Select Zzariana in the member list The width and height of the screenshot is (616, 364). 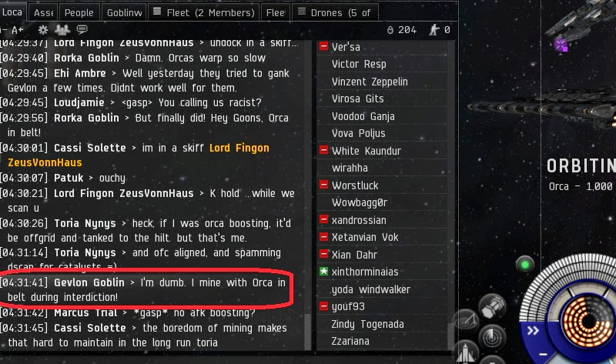pyautogui.click(x=350, y=341)
